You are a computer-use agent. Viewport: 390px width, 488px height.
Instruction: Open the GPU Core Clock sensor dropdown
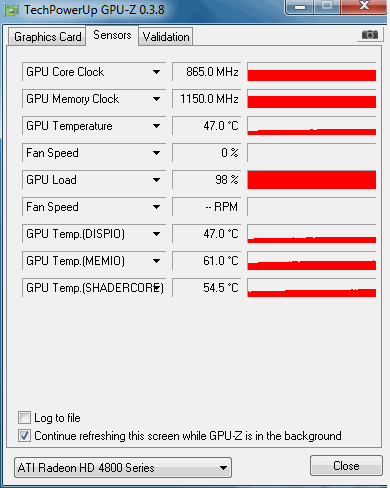tap(157, 72)
